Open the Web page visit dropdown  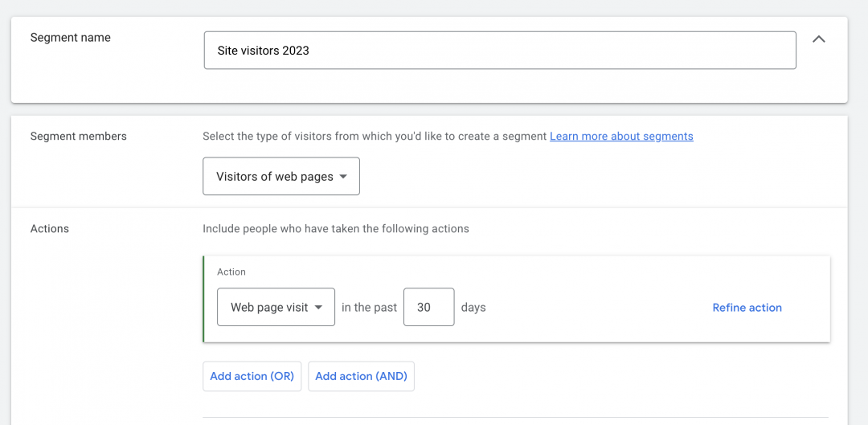276,307
